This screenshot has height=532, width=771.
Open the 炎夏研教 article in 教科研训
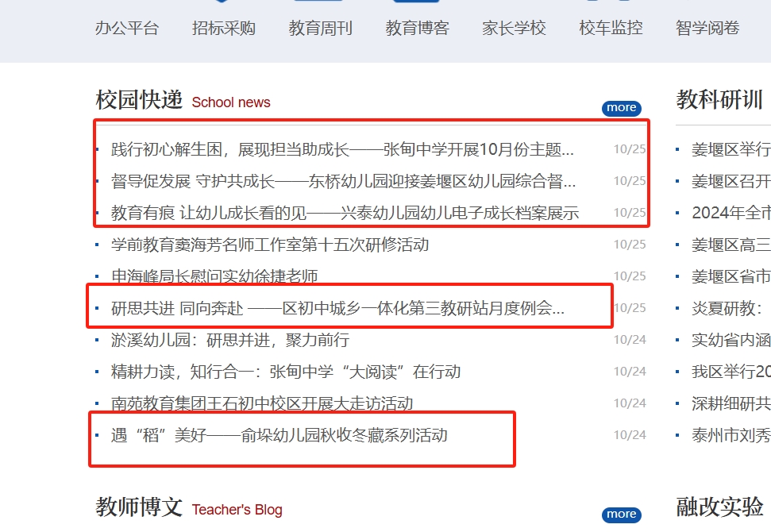point(727,308)
